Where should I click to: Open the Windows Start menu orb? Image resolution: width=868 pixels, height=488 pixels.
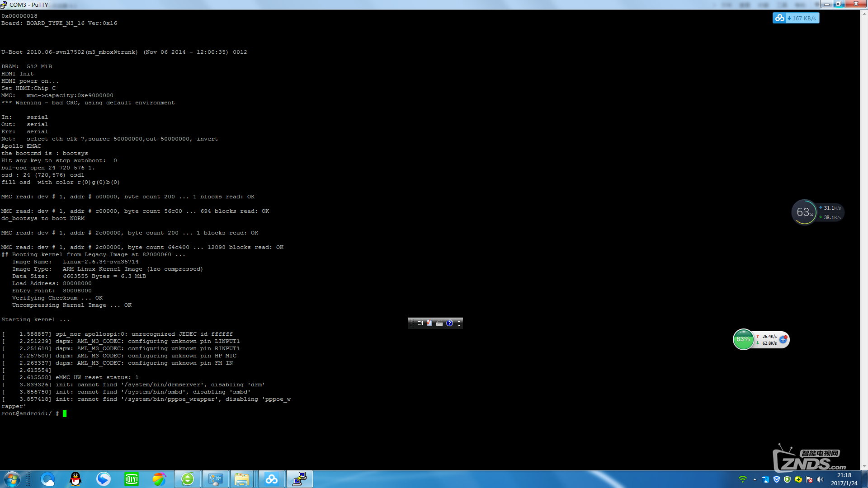[x=12, y=479]
